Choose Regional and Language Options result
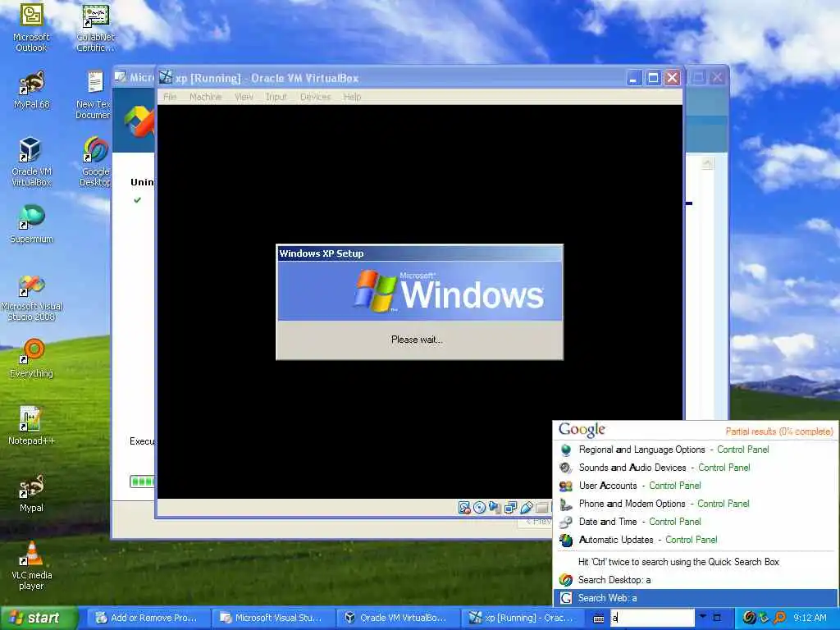840x630 pixels. pyautogui.click(x=696, y=450)
